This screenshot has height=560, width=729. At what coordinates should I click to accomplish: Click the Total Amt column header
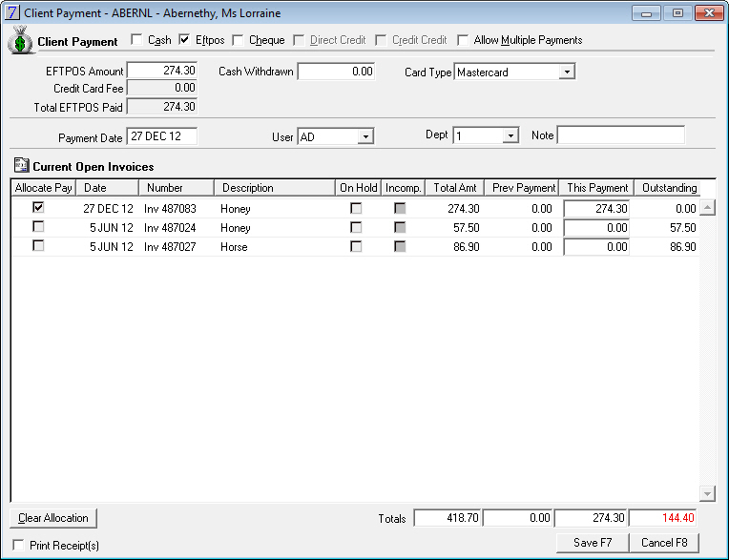point(455,188)
